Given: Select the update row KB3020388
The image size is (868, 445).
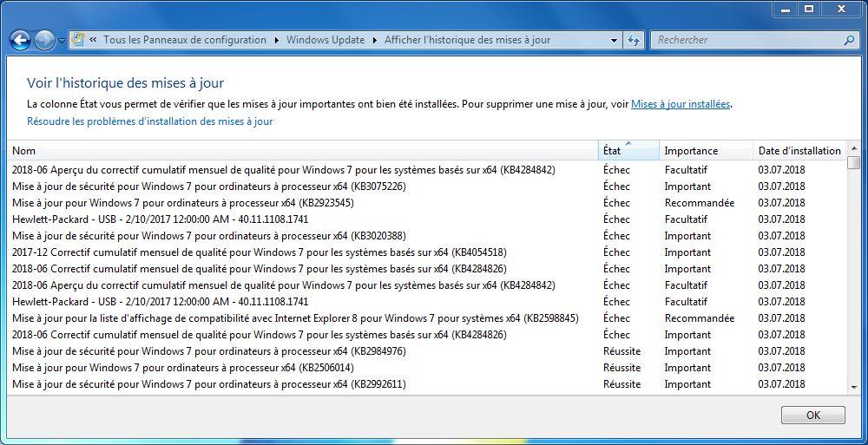Looking at the screenshot, I should [426, 236].
